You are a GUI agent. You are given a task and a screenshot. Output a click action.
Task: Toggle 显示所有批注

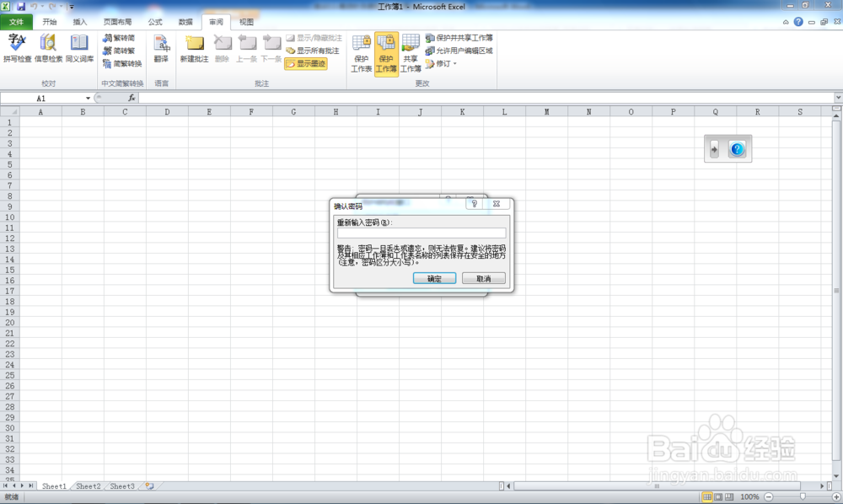(313, 51)
